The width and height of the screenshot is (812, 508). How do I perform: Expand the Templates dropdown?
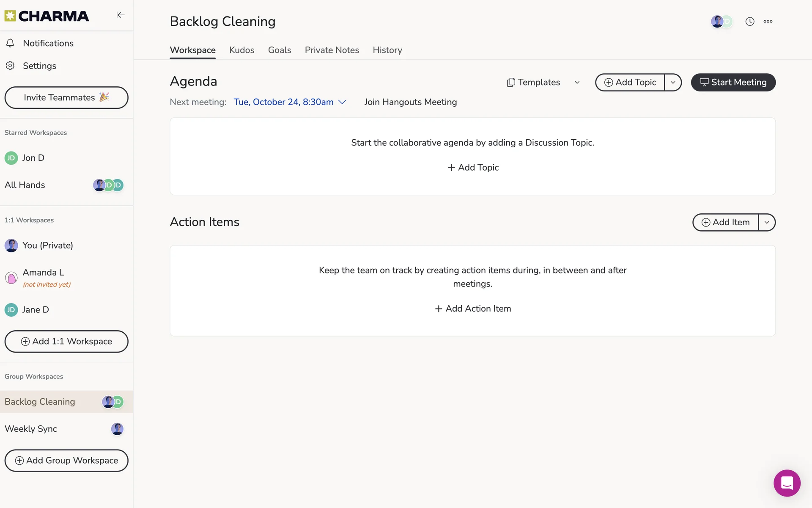point(543,83)
